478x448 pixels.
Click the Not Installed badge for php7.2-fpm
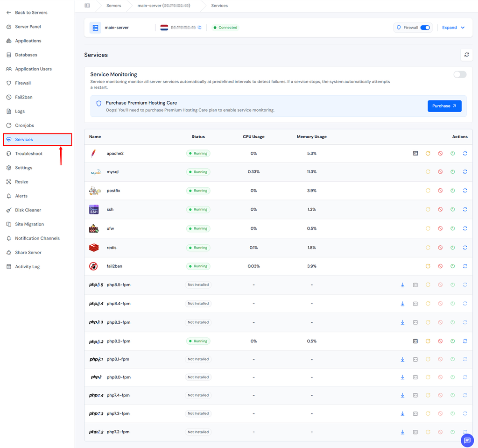[198, 432]
